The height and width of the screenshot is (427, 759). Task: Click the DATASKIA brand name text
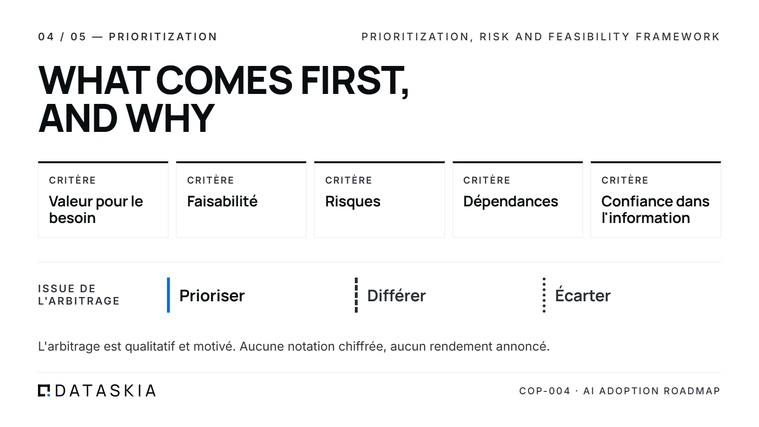[106, 391]
